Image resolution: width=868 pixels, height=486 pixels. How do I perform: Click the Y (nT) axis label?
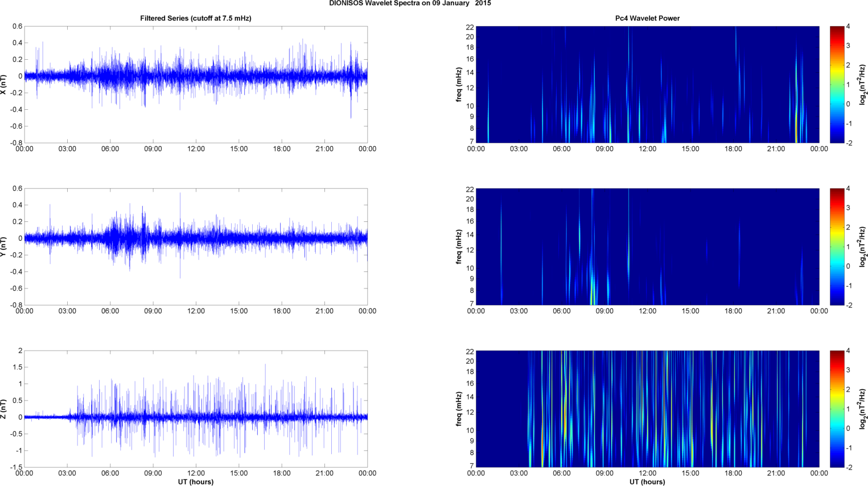[4, 246]
